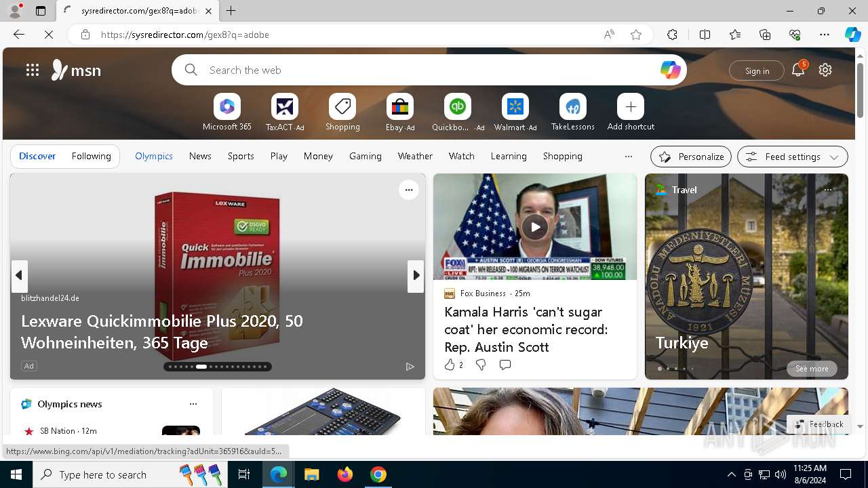This screenshot has height=488, width=868.
Task: Open browser Extensions icon
Action: point(672,35)
